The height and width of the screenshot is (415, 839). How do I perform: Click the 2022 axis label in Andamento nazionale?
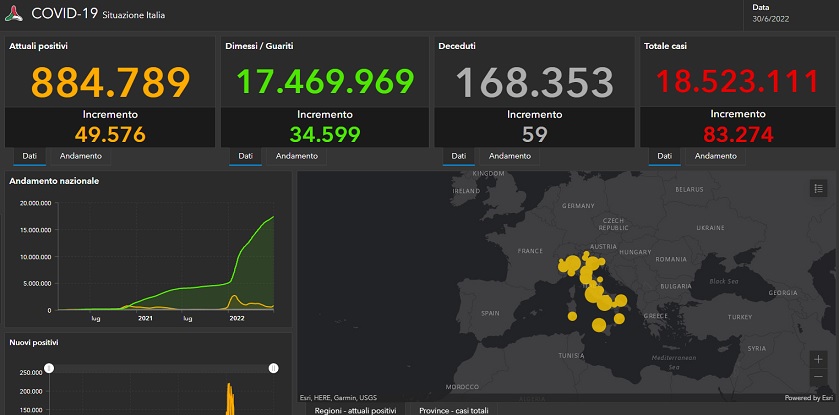[x=237, y=318]
